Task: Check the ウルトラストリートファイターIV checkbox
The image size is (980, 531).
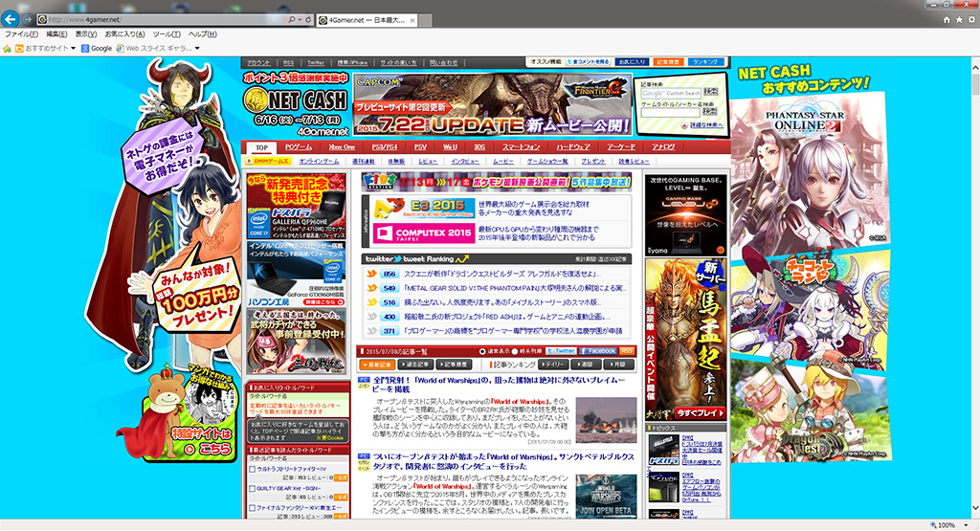Action: coord(252,469)
